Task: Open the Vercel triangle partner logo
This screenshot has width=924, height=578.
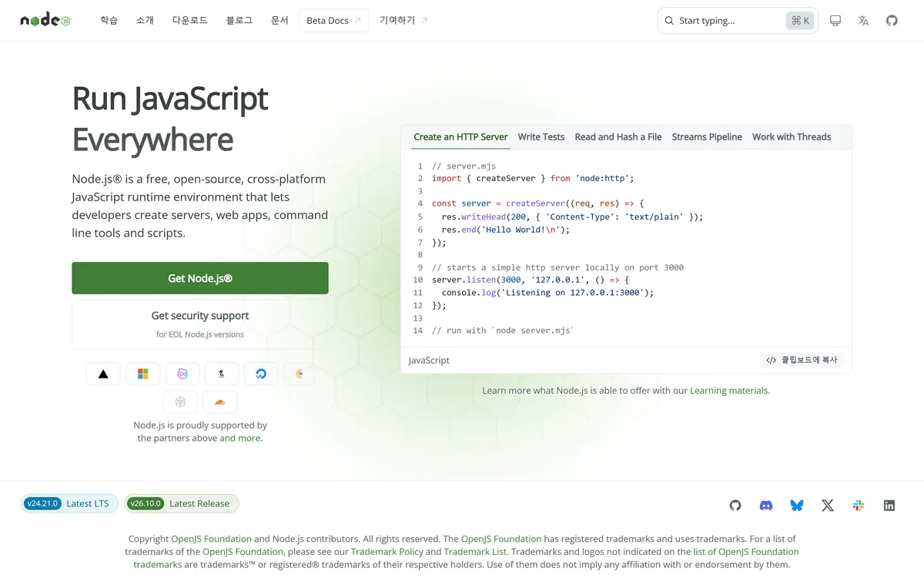Action: point(103,374)
